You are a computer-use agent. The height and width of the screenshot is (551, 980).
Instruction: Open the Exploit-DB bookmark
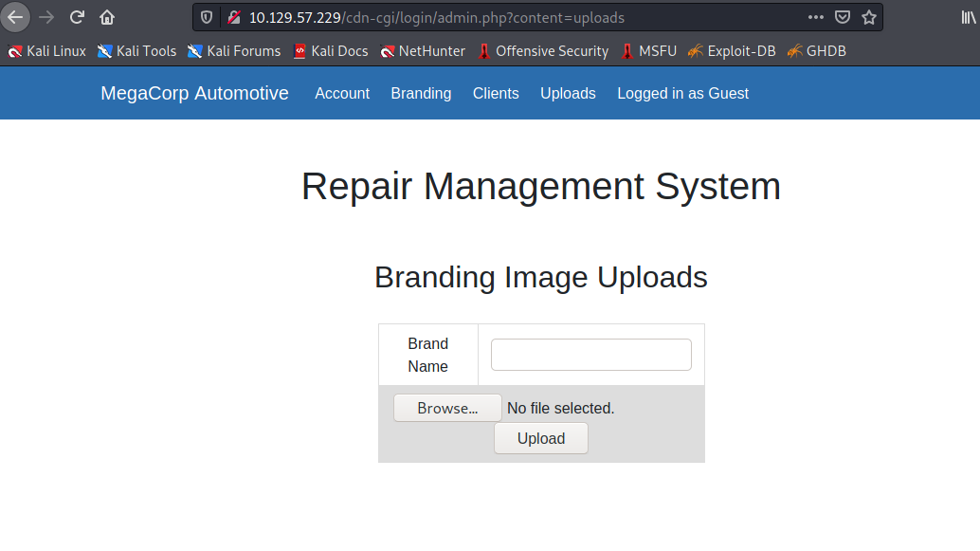(732, 51)
